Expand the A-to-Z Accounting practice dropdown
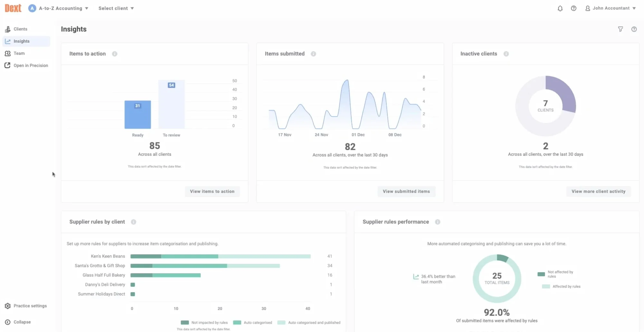The image size is (644, 332). pos(58,8)
